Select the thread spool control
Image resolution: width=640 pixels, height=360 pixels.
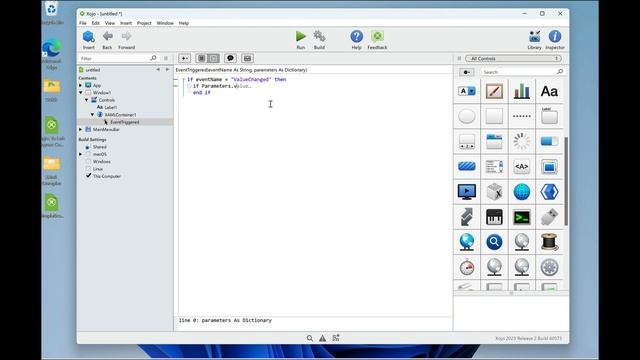tap(549, 242)
